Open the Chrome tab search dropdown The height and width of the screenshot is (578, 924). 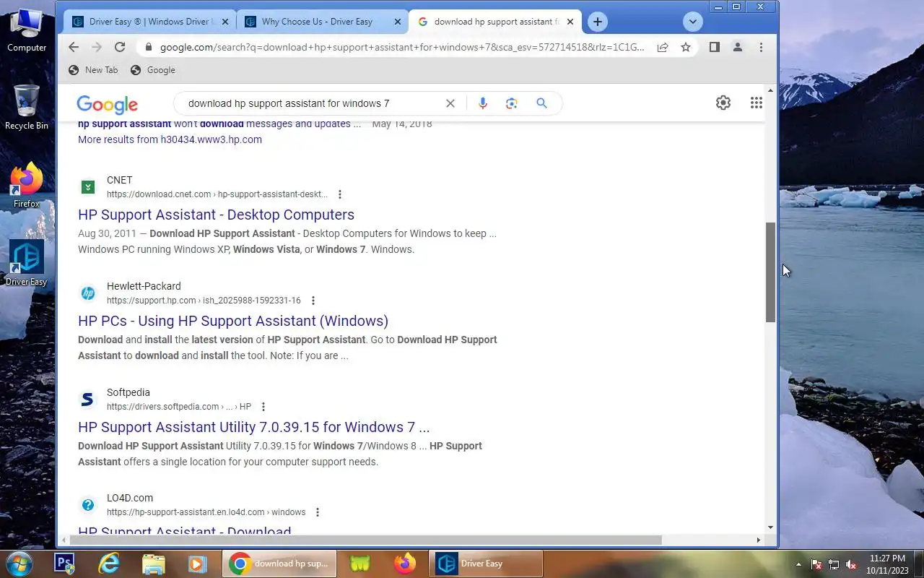692,22
